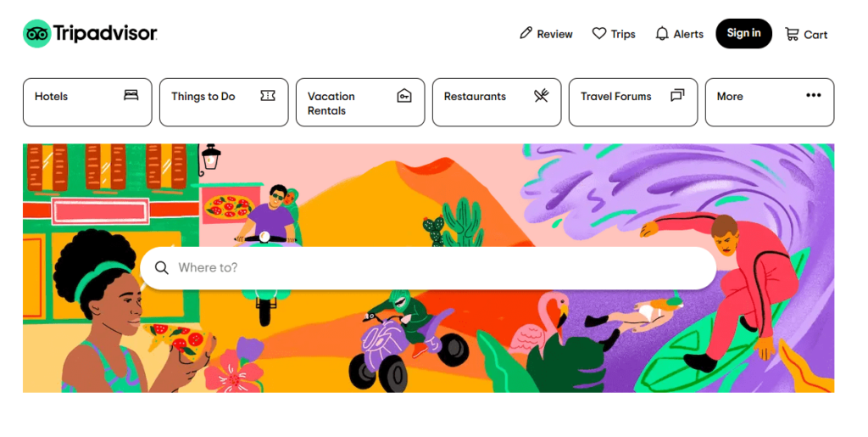Open the Review link text

[554, 34]
